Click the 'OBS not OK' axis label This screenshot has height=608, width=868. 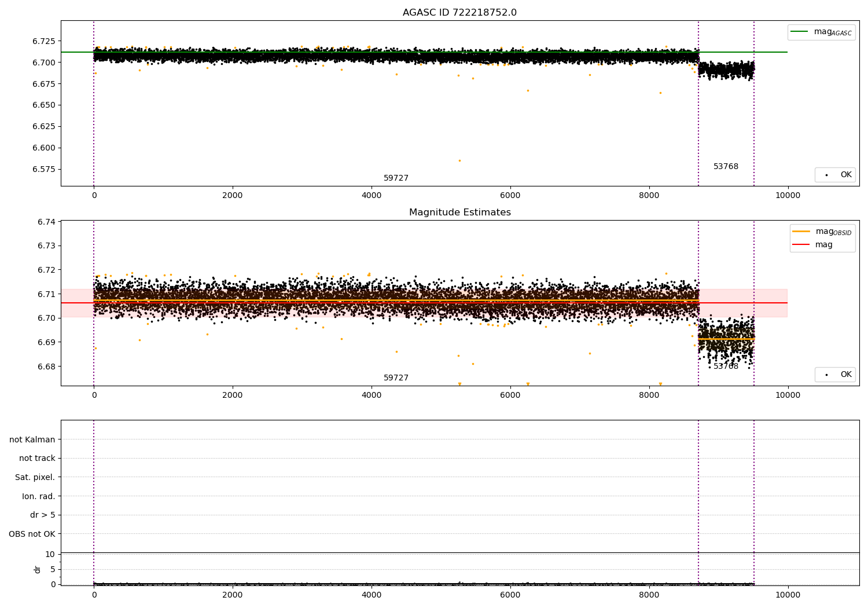[x=32, y=534]
